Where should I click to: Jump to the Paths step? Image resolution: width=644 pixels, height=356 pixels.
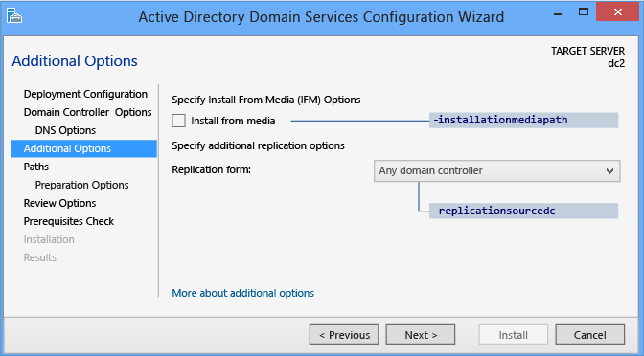pos(36,167)
